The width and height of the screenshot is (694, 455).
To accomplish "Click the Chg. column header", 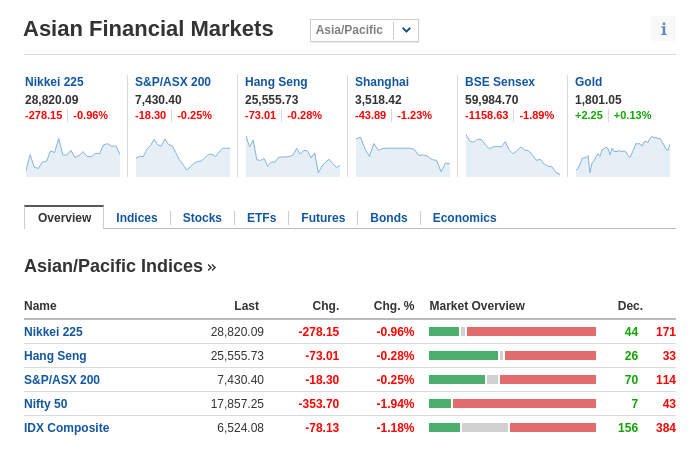I will tap(326, 306).
